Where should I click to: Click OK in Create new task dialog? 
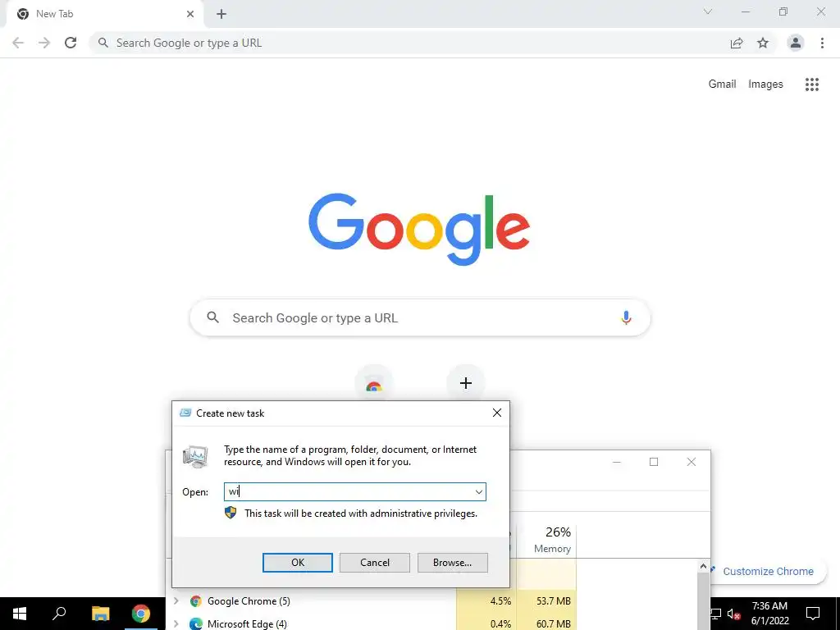coord(297,563)
